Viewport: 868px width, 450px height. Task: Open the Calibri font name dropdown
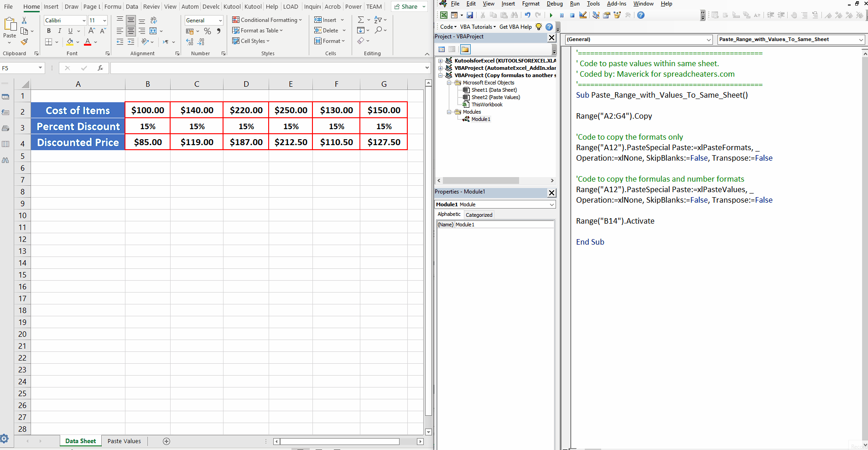pyautogui.click(x=84, y=21)
